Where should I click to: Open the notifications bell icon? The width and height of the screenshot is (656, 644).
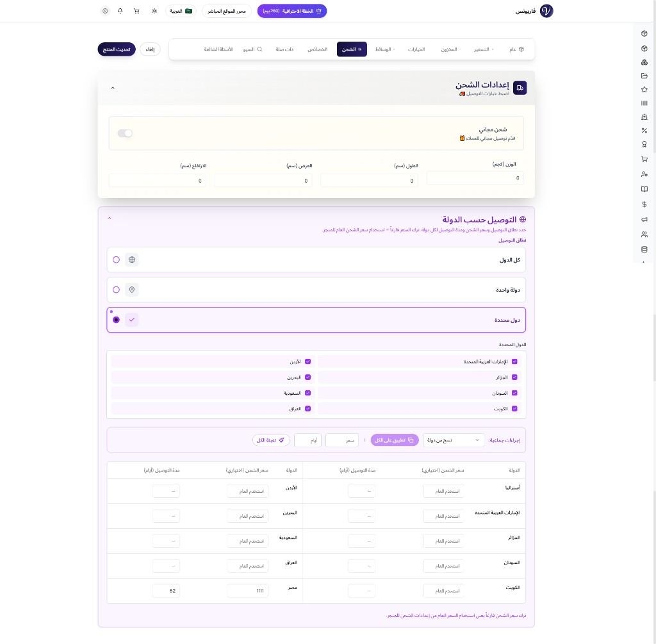pyautogui.click(x=120, y=11)
